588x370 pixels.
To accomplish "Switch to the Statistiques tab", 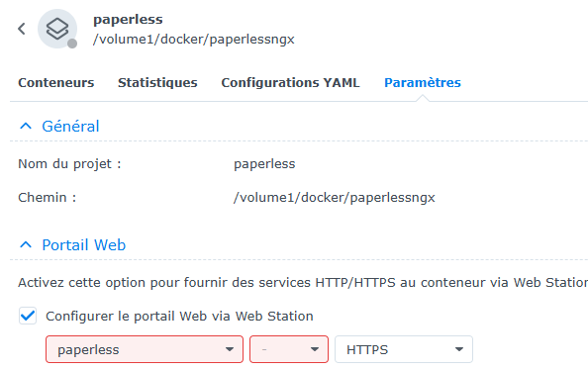I will tap(157, 82).
